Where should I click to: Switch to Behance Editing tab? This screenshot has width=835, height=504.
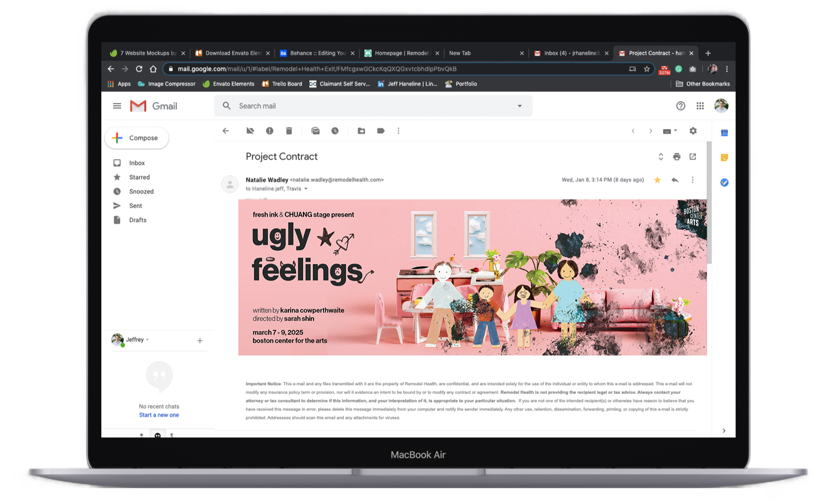(x=313, y=53)
